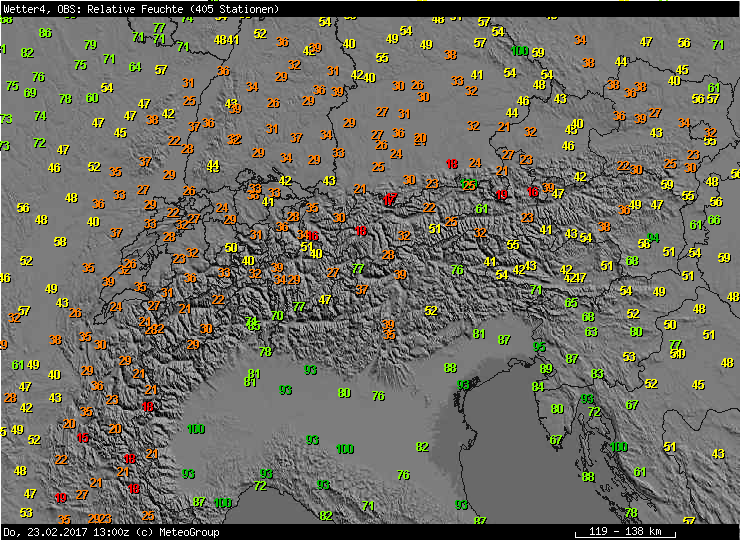Click the green coastal station value 89
The height and width of the screenshot is (540, 740).
(x=546, y=368)
